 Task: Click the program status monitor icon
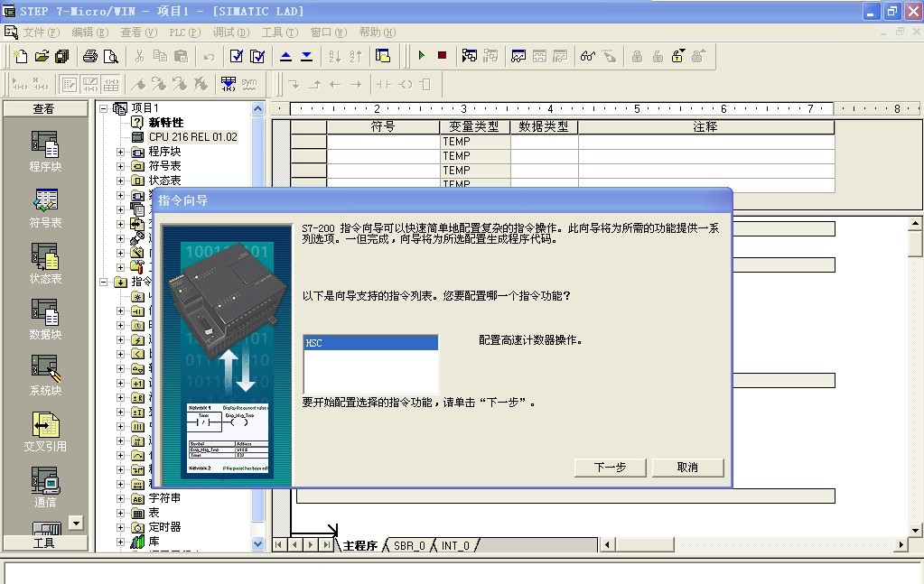click(x=470, y=57)
